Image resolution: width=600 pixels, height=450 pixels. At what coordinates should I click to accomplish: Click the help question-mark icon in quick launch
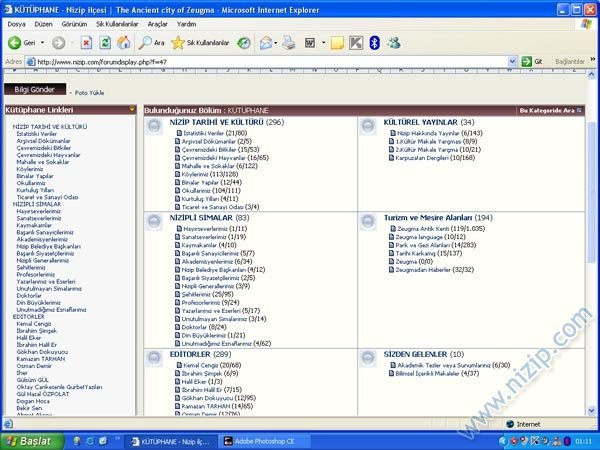tap(77, 441)
